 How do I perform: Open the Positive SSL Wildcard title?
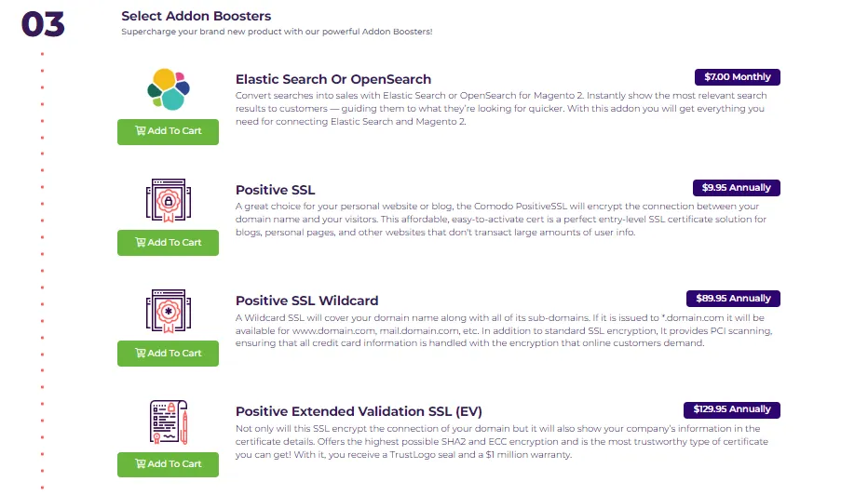[x=306, y=301]
